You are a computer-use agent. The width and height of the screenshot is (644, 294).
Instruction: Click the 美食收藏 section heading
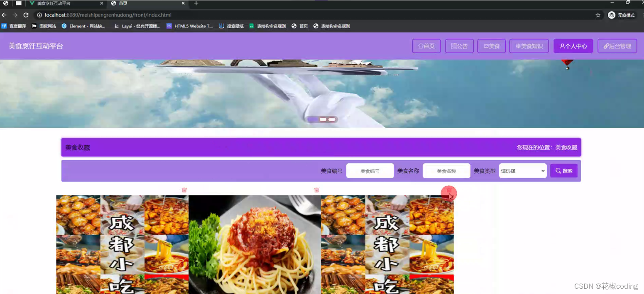[x=78, y=148]
